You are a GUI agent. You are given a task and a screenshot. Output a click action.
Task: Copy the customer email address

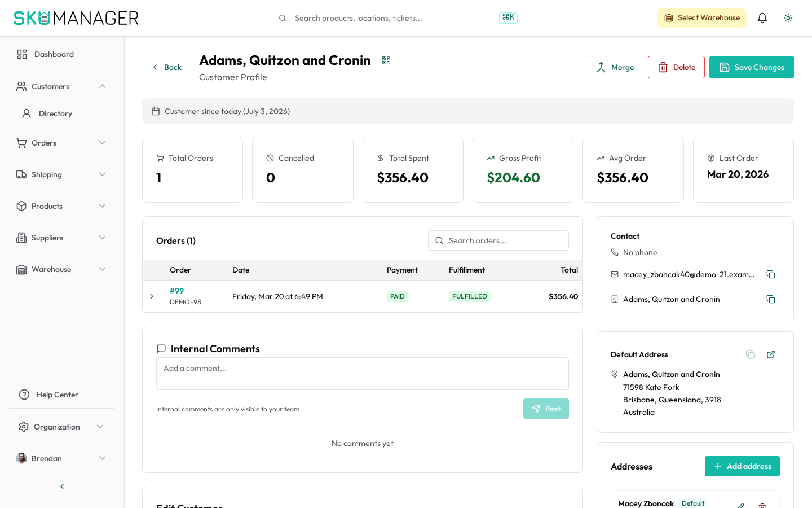click(x=771, y=274)
